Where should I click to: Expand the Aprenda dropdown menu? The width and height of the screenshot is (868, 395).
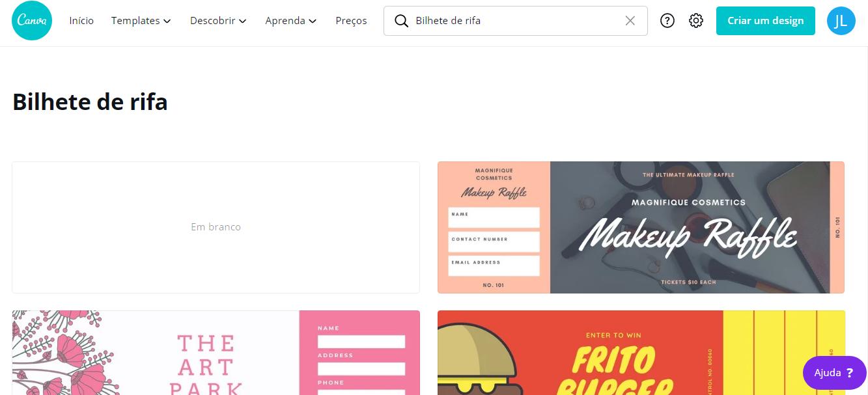[x=290, y=21]
